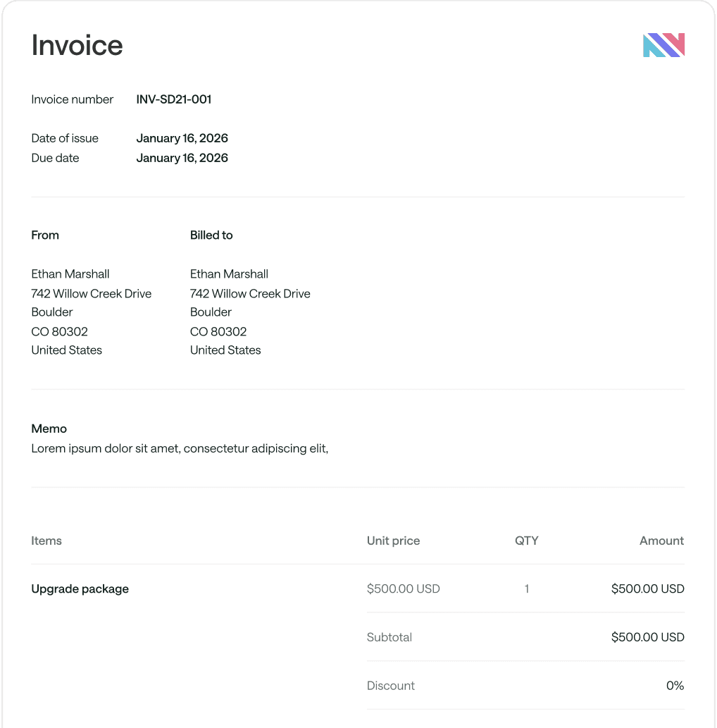
Task: Click the Invoice heading
Action: pyautogui.click(x=77, y=45)
